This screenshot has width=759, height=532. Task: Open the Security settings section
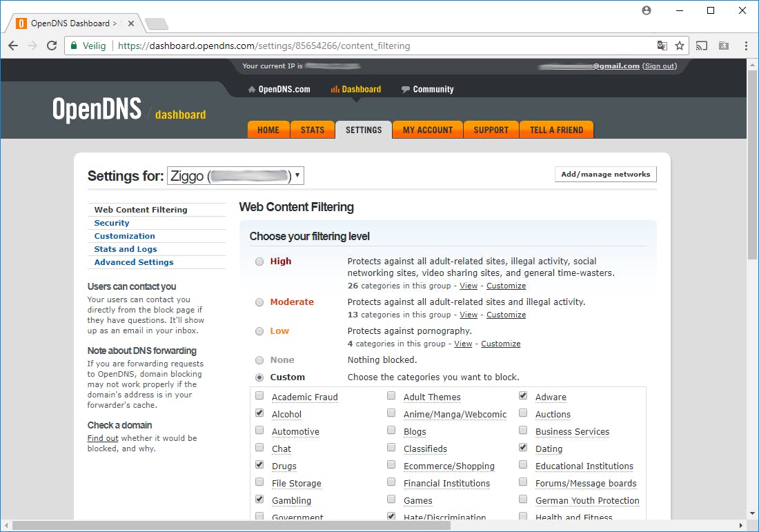[x=111, y=223]
